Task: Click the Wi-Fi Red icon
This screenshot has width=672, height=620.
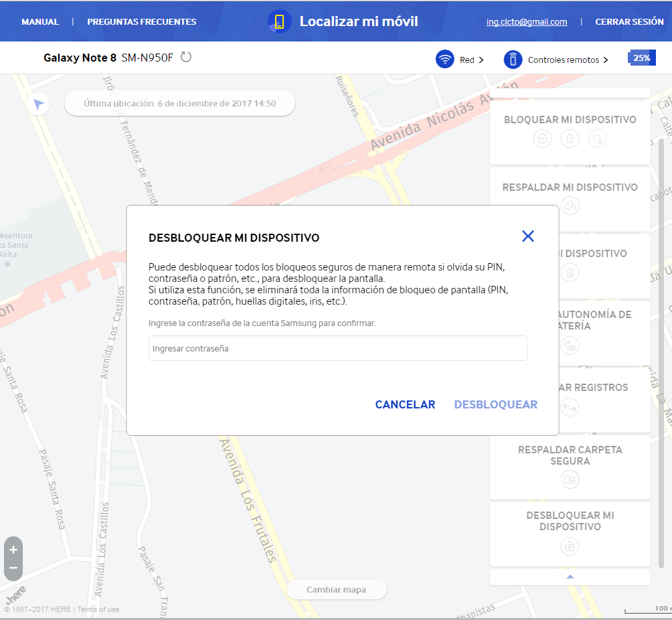Action: tap(445, 59)
